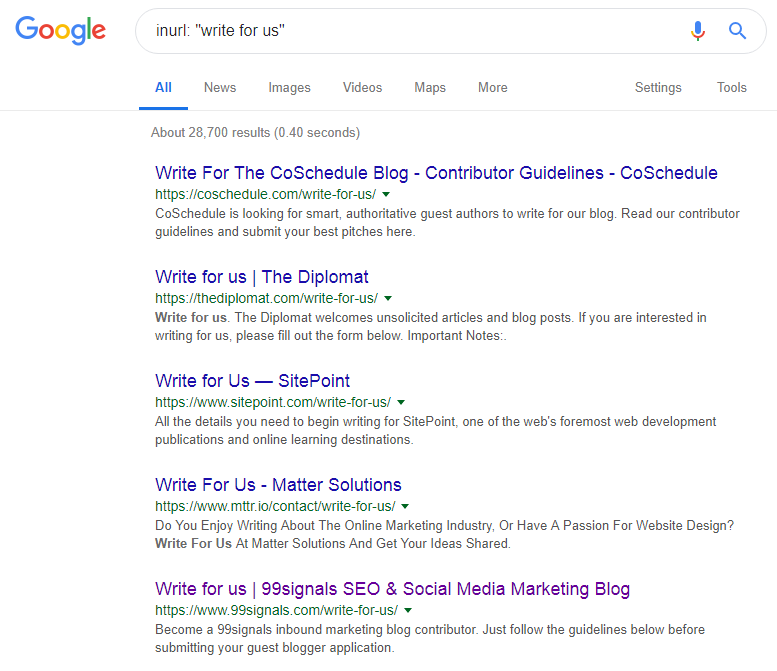Select the All results tab
Image resolution: width=777 pixels, height=671 pixels.
coord(163,88)
